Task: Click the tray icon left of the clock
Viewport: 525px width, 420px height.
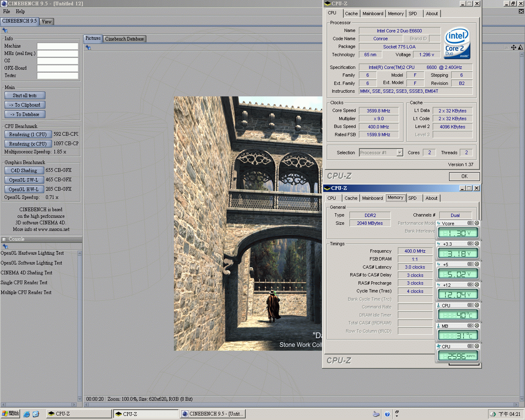Action: pyautogui.click(x=493, y=414)
